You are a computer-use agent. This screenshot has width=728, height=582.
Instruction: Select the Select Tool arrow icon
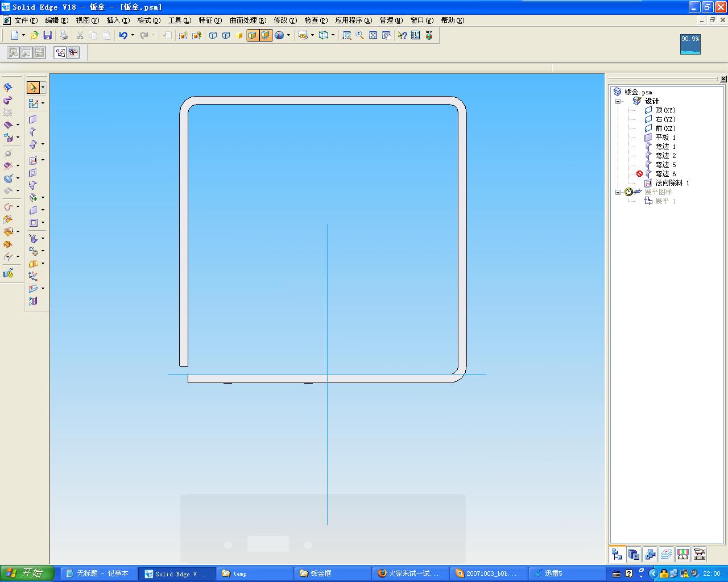(x=33, y=88)
